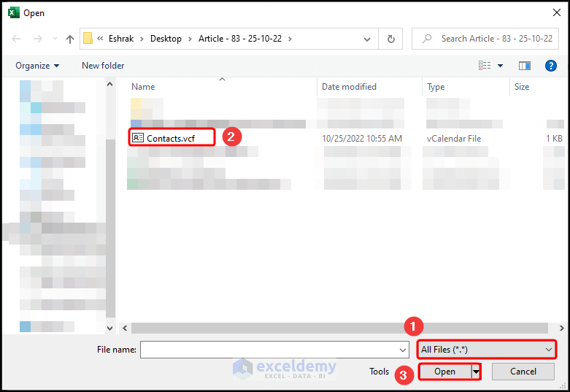570x392 pixels.
Task: Click the Forward navigation arrow
Action: [x=37, y=39]
